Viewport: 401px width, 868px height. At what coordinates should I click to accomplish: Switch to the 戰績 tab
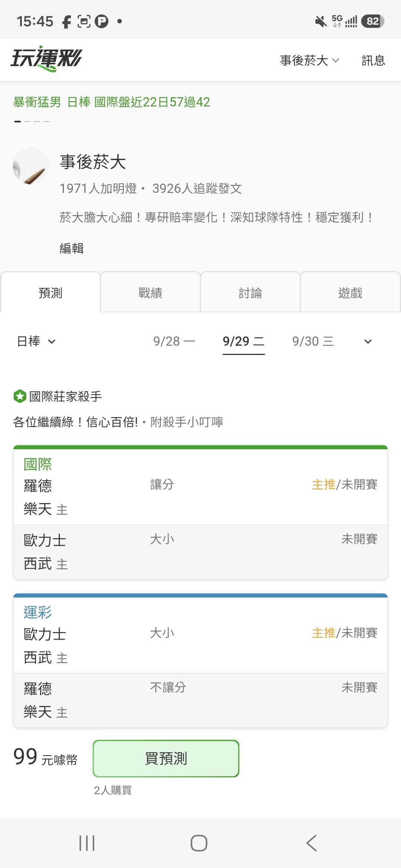tap(150, 293)
